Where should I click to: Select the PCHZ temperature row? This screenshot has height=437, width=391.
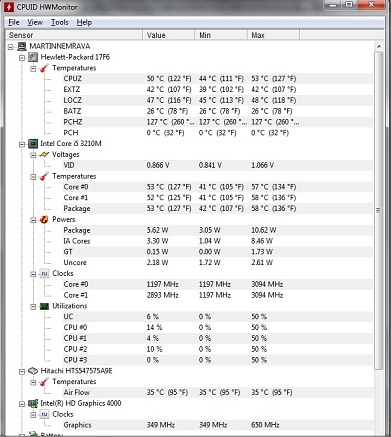(x=217, y=122)
